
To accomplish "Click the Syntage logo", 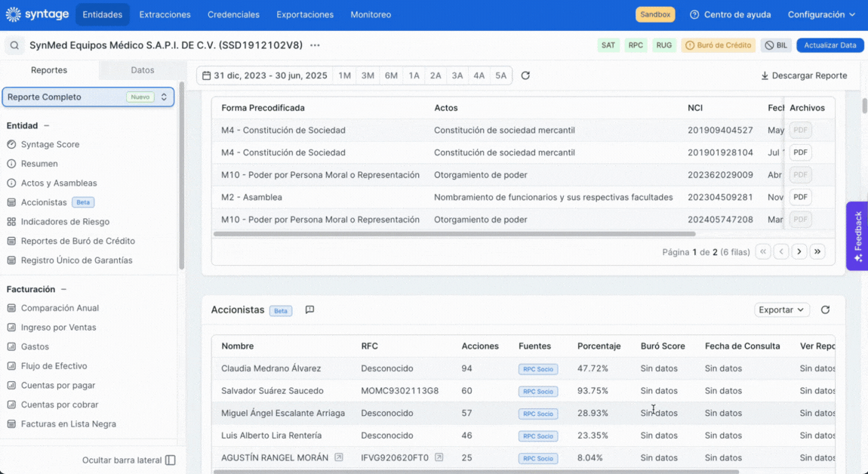I will click(37, 14).
